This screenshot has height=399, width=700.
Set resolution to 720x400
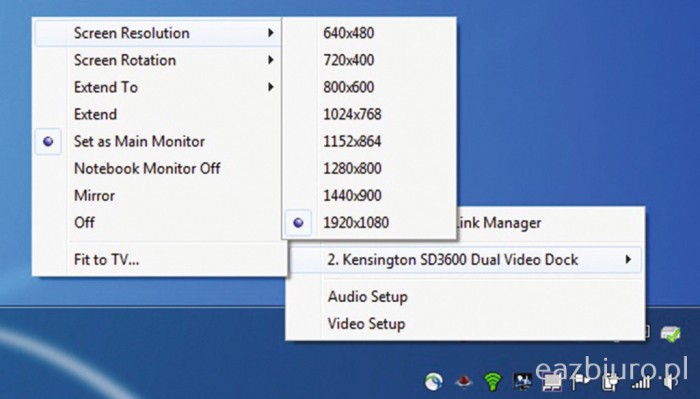tap(369, 60)
